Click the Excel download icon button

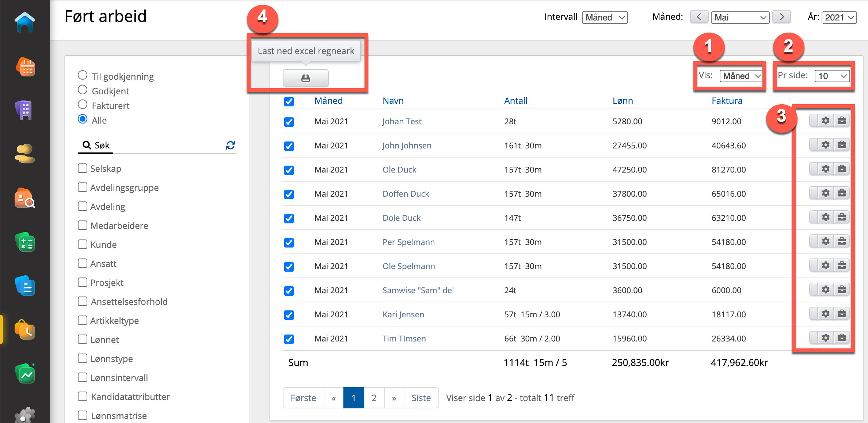pos(305,78)
